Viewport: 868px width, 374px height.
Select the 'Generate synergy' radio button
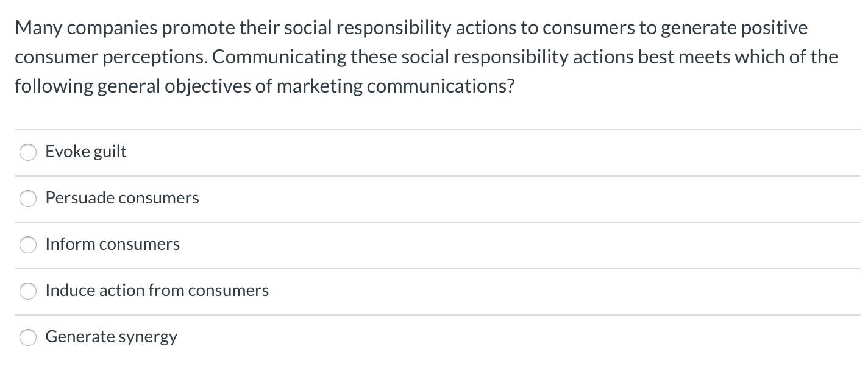[28, 337]
